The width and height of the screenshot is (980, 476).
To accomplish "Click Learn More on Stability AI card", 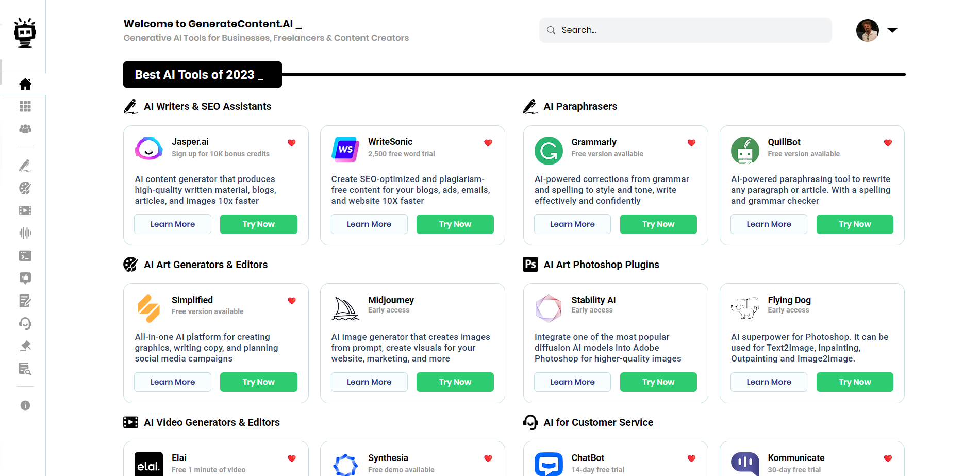I will click(572, 382).
